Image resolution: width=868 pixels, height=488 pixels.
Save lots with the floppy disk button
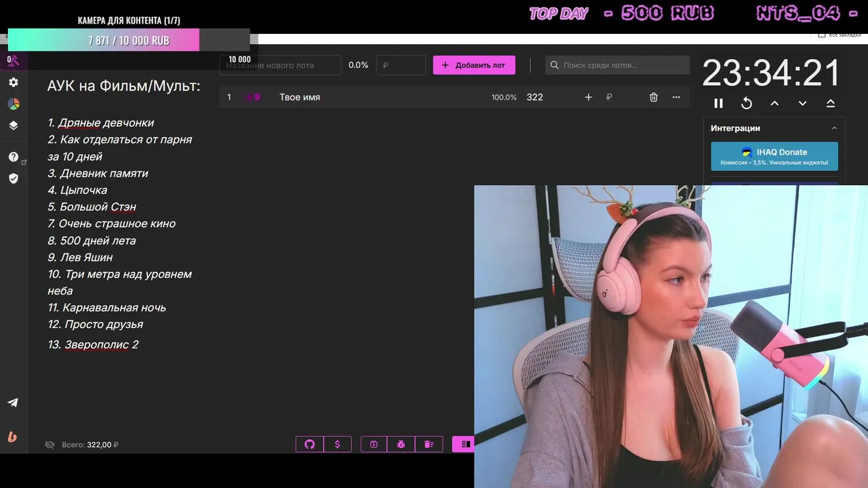click(374, 444)
